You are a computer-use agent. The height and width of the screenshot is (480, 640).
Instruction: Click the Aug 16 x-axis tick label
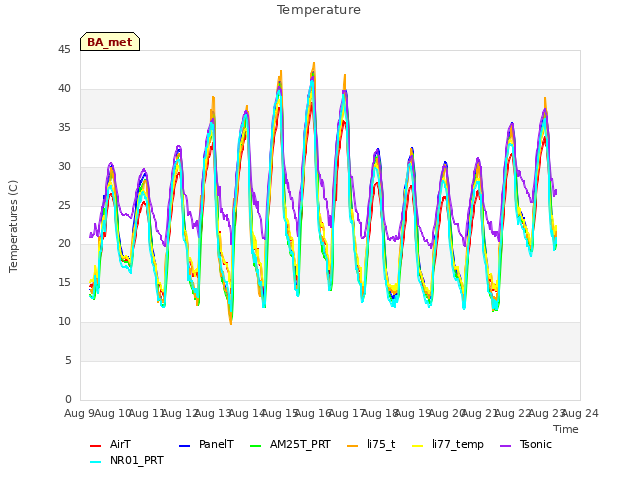tap(313, 413)
